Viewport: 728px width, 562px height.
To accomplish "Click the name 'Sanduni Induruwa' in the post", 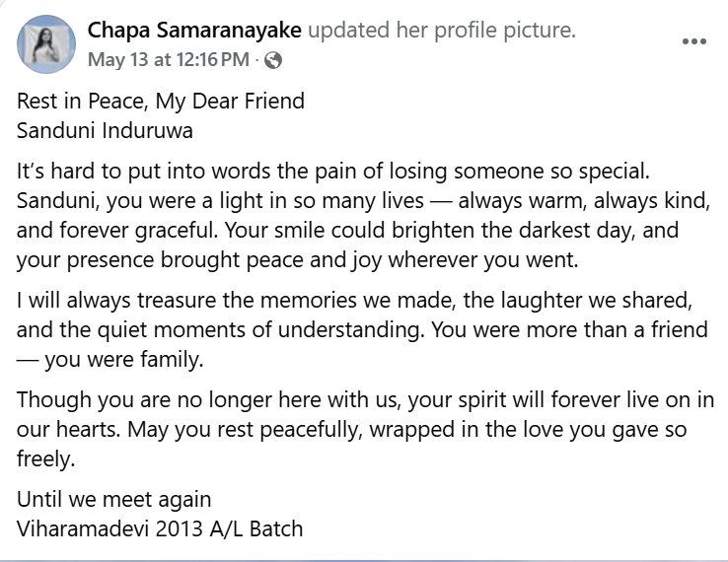I will [105, 130].
